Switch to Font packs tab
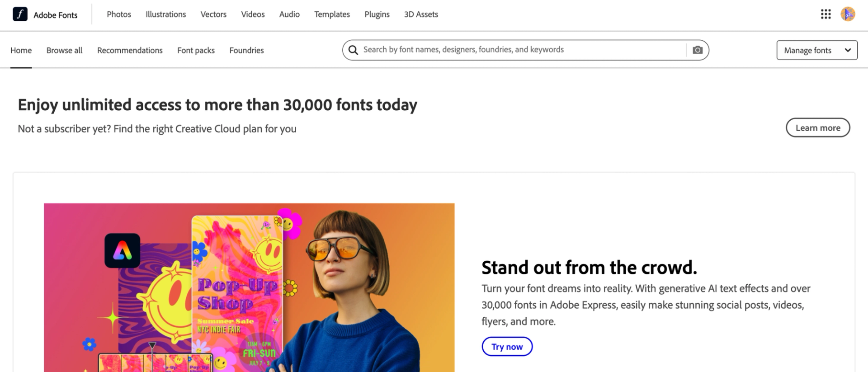The width and height of the screenshot is (868, 372). (x=196, y=50)
